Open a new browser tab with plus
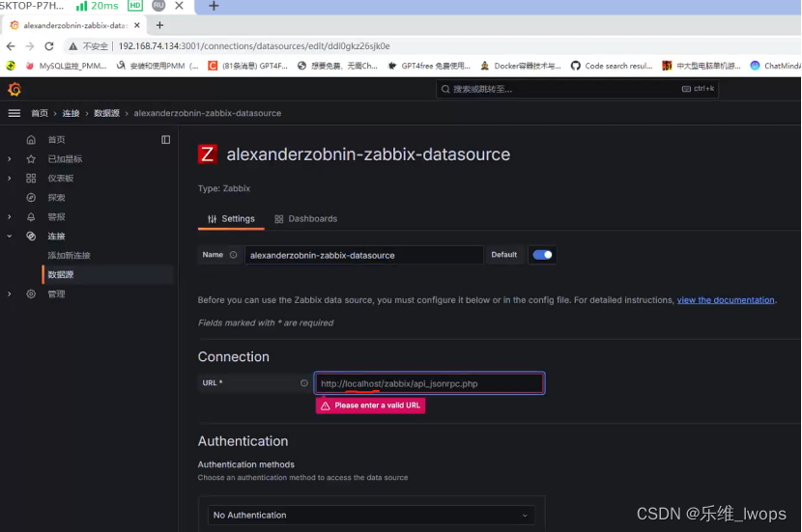 pos(159,25)
